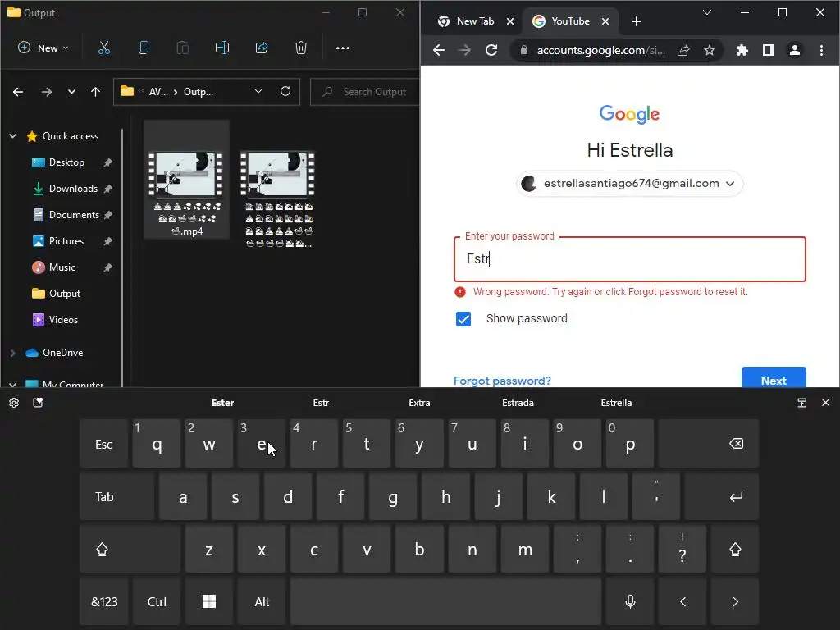The image size is (840, 630).
Task: Click the Chrome back arrow
Action: click(439, 50)
